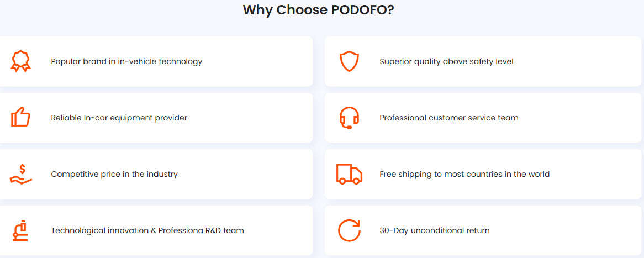Click 'Reliable In-car equipment provider' text
The image size is (644, 258).
tap(119, 118)
